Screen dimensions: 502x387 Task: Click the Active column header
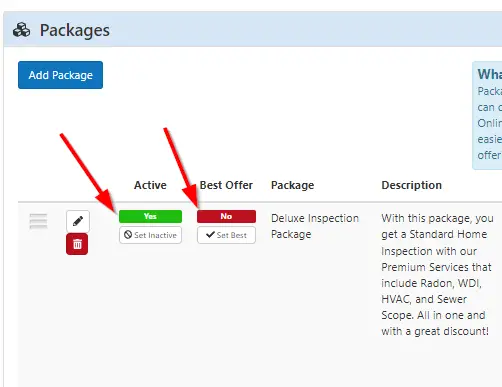pos(150,185)
